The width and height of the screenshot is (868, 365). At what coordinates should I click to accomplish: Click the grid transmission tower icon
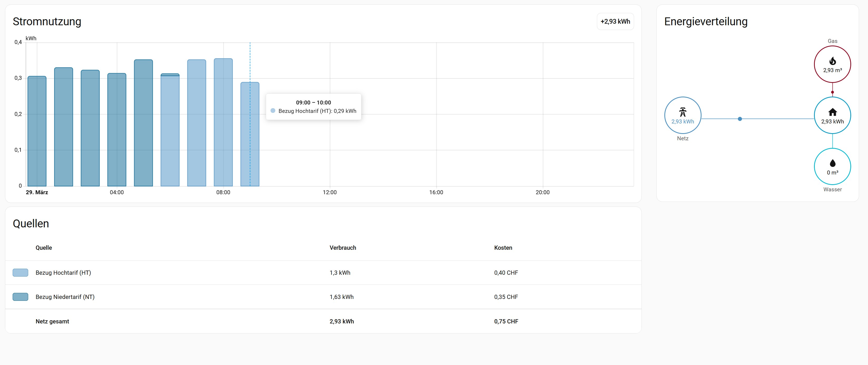click(x=683, y=112)
